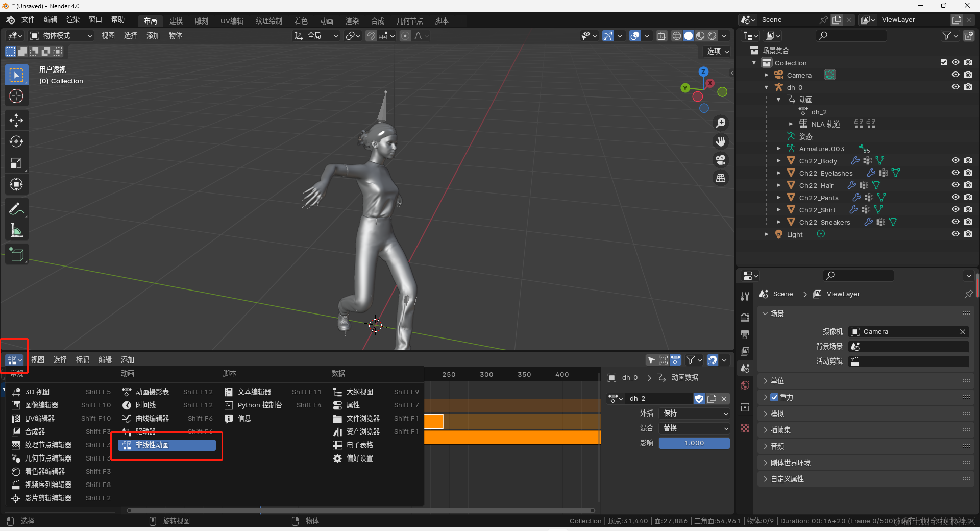Viewport: 980px width, 531px height.
Task: Select the Scale tool
Action: pyautogui.click(x=16, y=163)
